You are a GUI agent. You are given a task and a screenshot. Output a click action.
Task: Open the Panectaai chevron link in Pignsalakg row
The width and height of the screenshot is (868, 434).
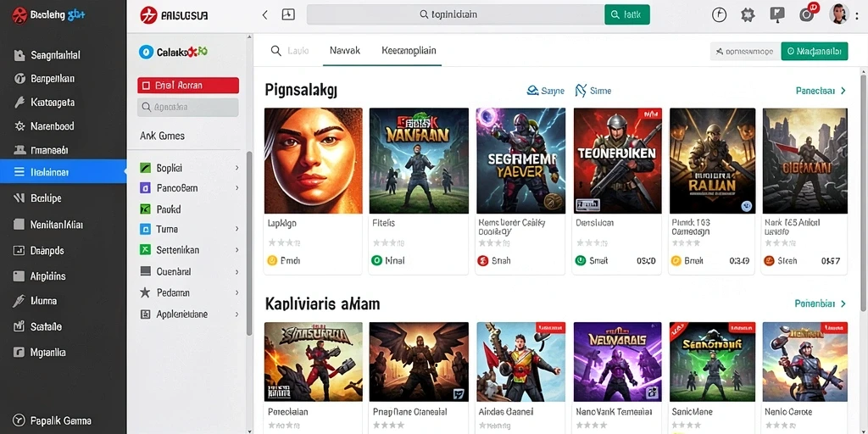pyautogui.click(x=821, y=91)
